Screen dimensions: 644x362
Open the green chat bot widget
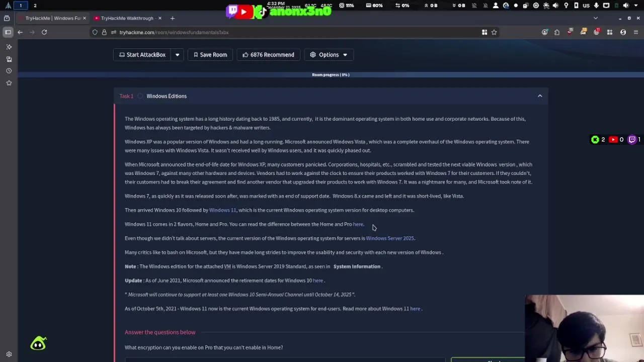tap(38, 344)
